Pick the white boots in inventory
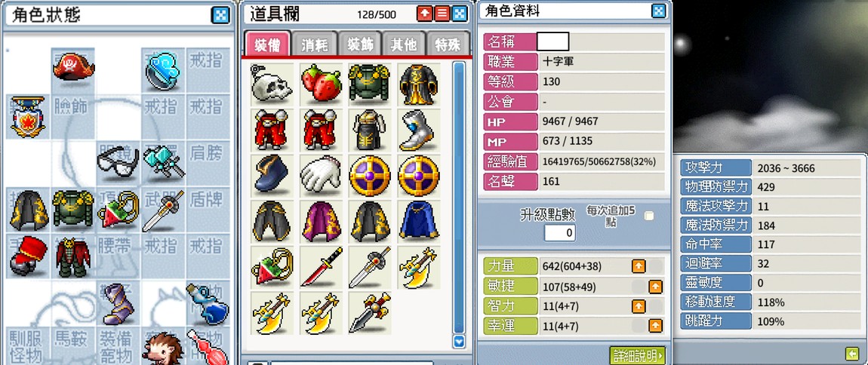This screenshot has height=365, width=868. [x=418, y=130]
